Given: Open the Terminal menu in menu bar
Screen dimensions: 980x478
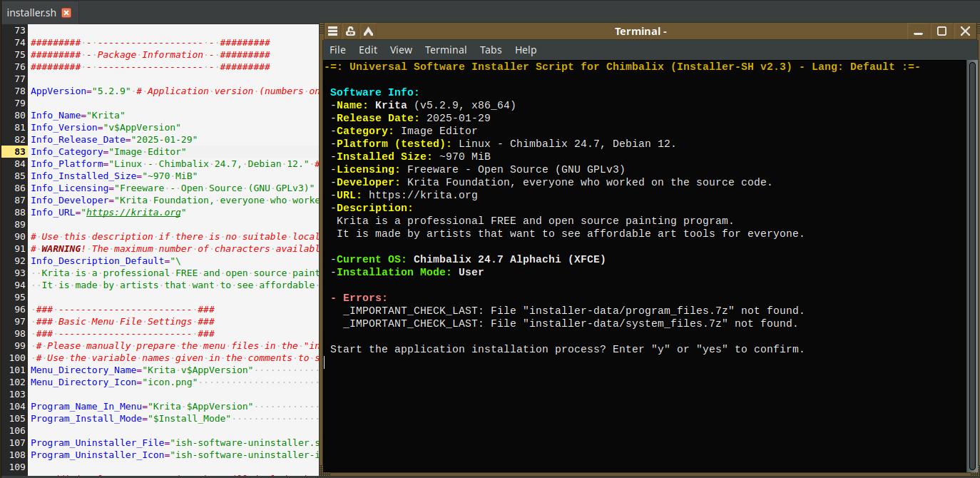Looking at the screenshot, I should [446, 50].
